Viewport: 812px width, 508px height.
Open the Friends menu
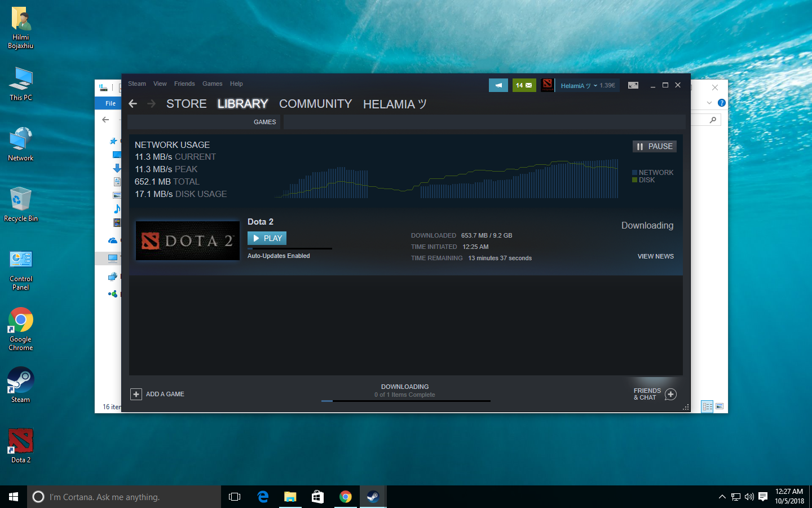pyautogui.click(x=184, y=84)
